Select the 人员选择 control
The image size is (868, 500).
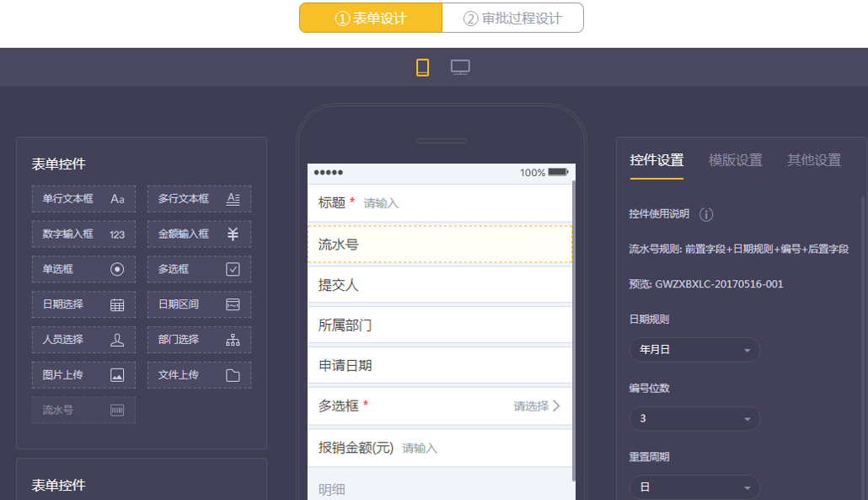(83, 340)
